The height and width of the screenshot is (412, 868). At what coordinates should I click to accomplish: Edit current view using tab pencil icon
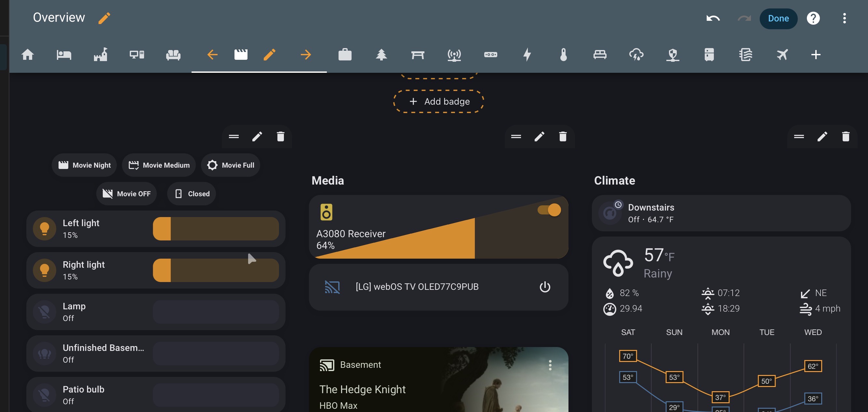tap(269, 55)
